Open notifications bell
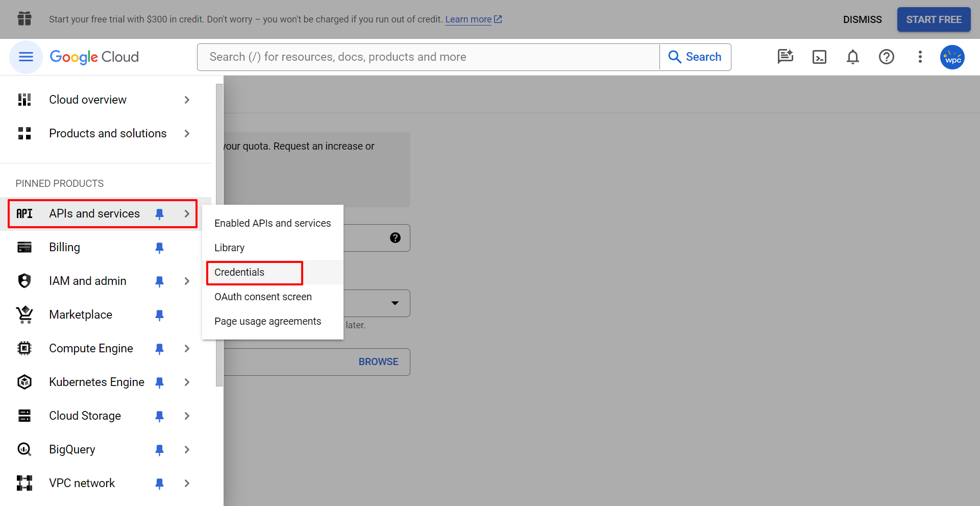980x506 pixels. (853, 57)
